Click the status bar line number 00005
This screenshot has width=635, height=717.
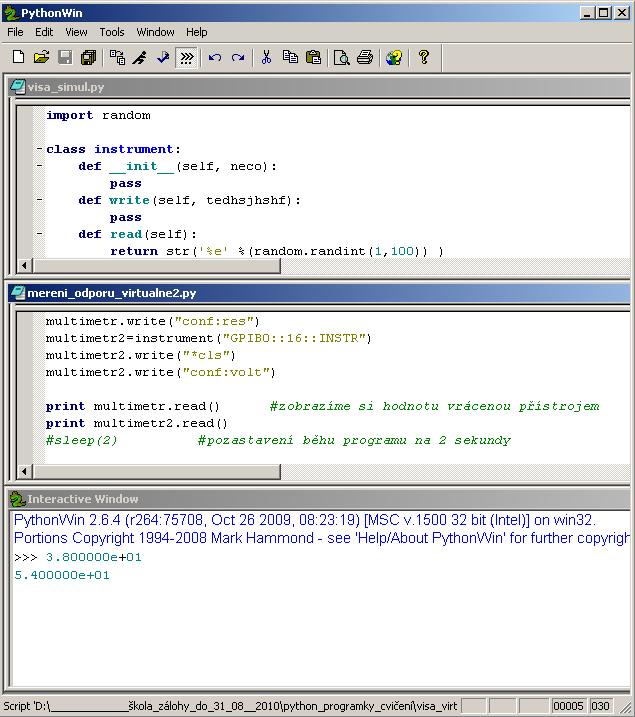point(568,706)
